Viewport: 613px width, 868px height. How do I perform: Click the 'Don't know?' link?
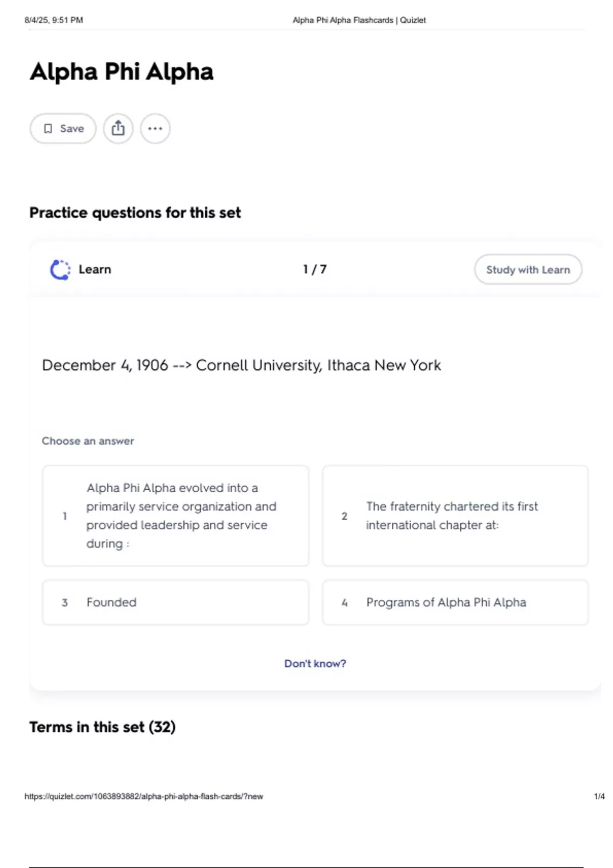pyautogui.click(x=315, y=664)
